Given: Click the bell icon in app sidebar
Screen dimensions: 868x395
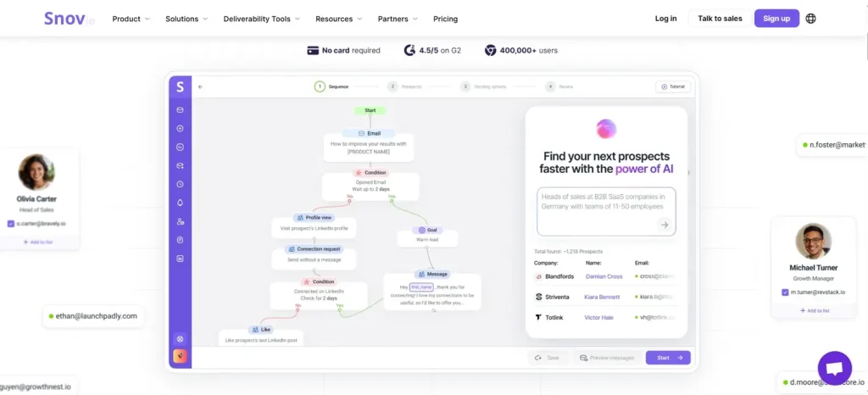Looking at the screenshot, I should (x=180, y=203).
